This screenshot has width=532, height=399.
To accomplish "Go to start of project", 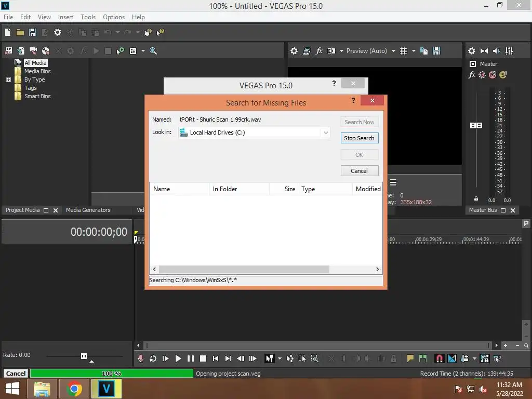I will pyautogui.click(x=216, y=358).
